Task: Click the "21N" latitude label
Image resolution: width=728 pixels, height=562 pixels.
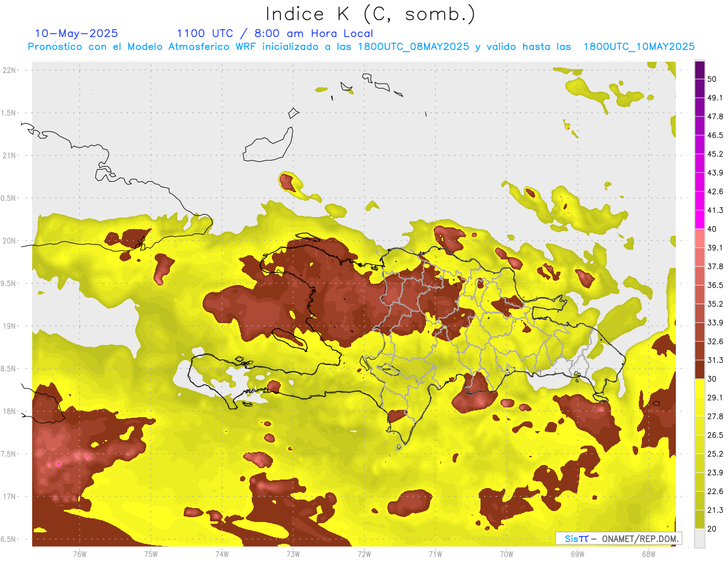Action: coord(10,155)
